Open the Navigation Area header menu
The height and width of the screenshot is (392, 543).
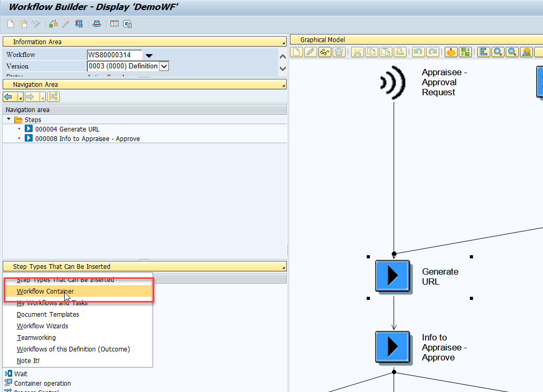(x=284, y=86)
